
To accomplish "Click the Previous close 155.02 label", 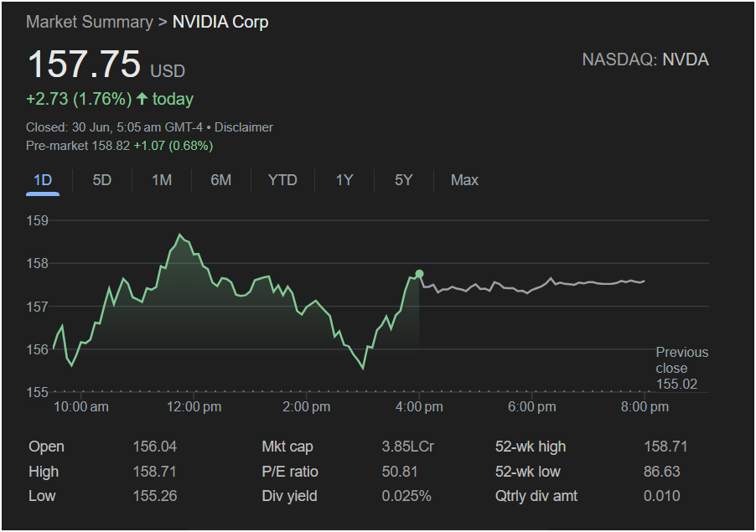I will 681,368.
